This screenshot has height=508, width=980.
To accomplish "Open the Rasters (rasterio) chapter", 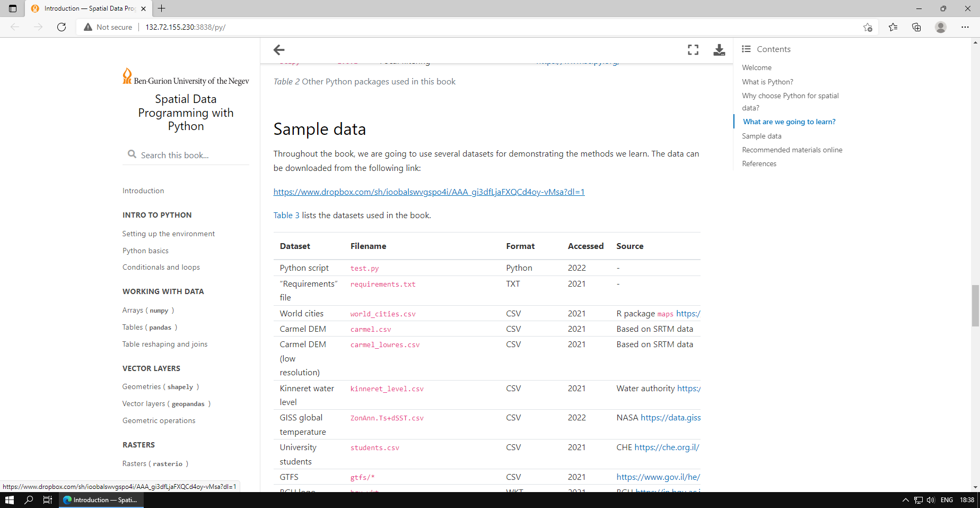I will 155,463.
